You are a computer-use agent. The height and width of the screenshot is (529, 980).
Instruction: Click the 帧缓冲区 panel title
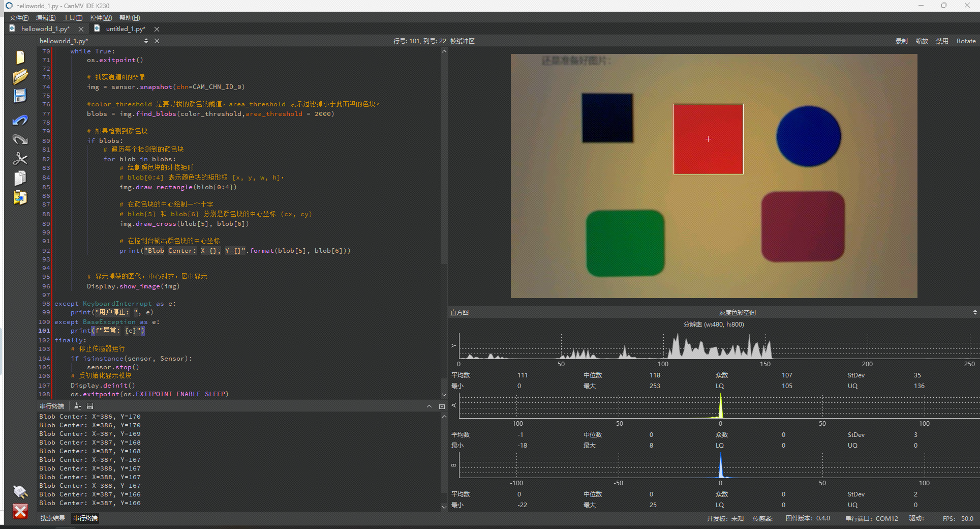pos(463,41)
